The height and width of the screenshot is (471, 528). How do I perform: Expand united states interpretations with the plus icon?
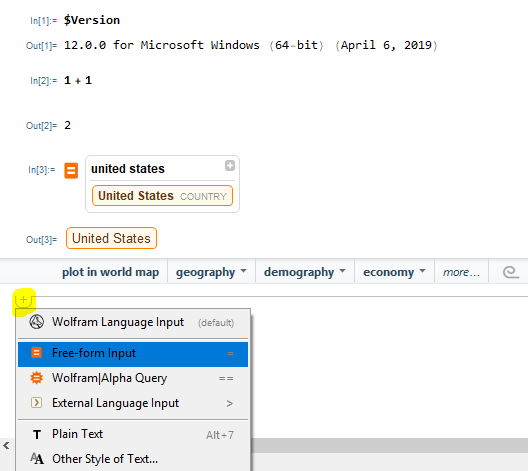point(230,166)
